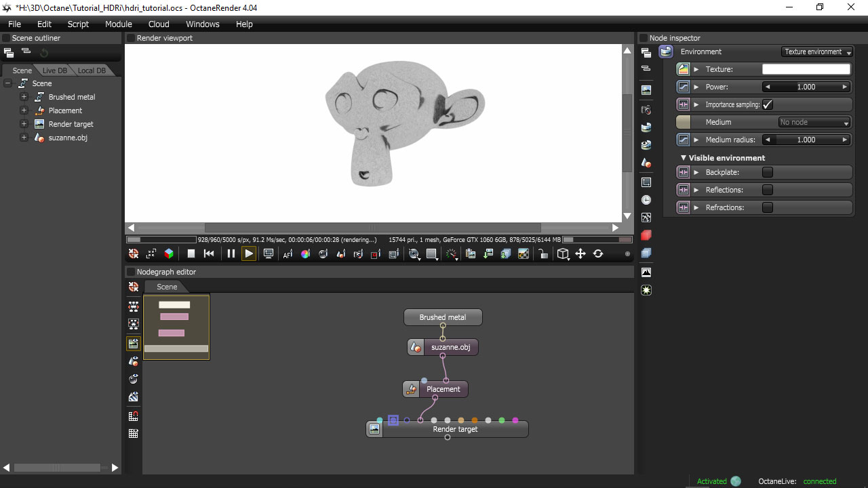868x488 pixels.
Task: Toggle the texture nodes visibility icon
Action: coord(134,397)
